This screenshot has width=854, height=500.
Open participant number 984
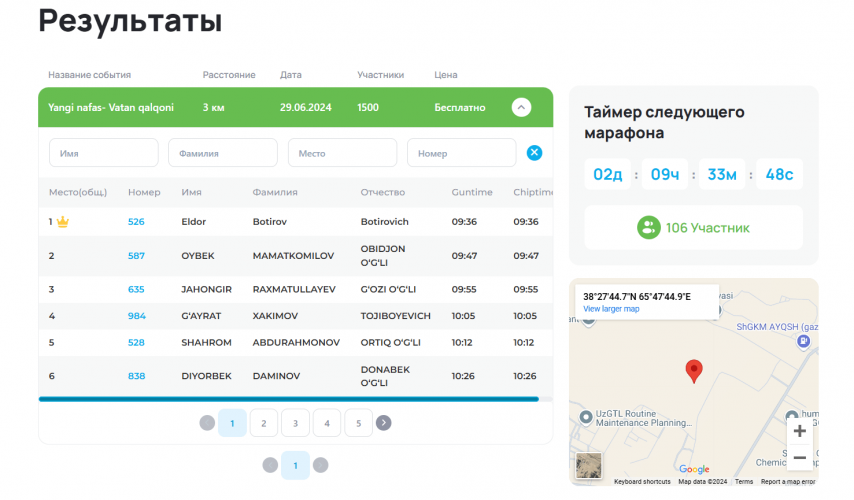click(x=137, y=316)
